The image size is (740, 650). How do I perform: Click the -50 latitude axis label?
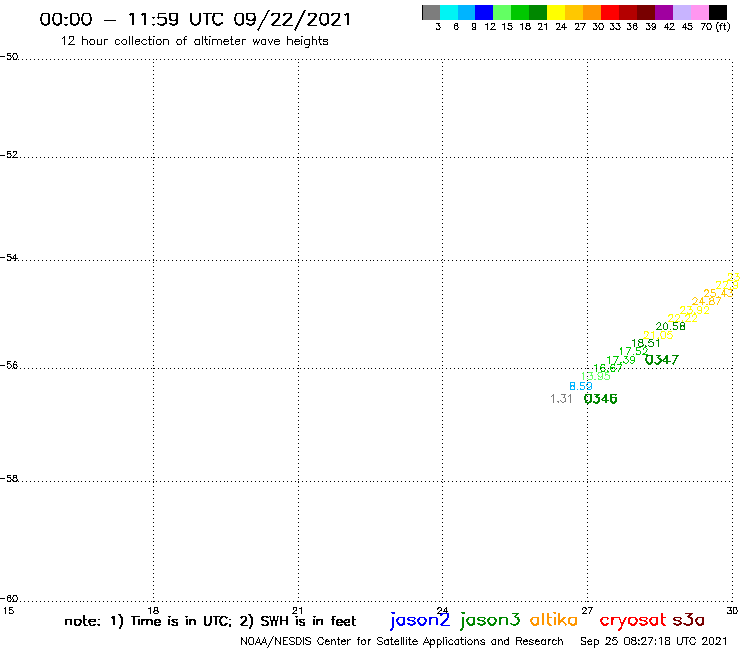tap(9, 57)
